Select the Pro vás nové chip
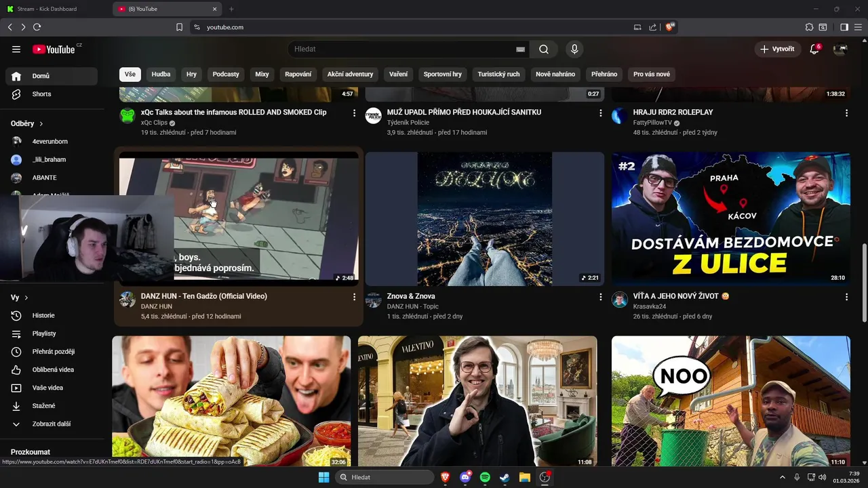 tap(652, 75)
